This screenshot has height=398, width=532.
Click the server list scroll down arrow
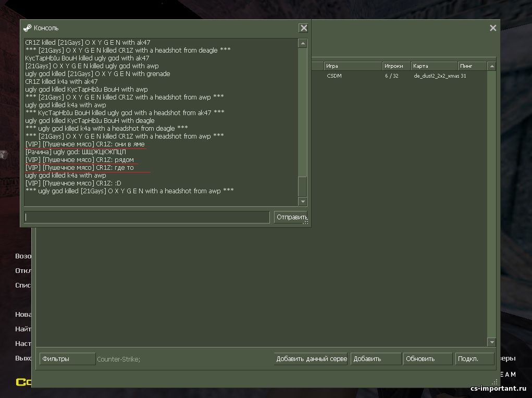point(492,342)
